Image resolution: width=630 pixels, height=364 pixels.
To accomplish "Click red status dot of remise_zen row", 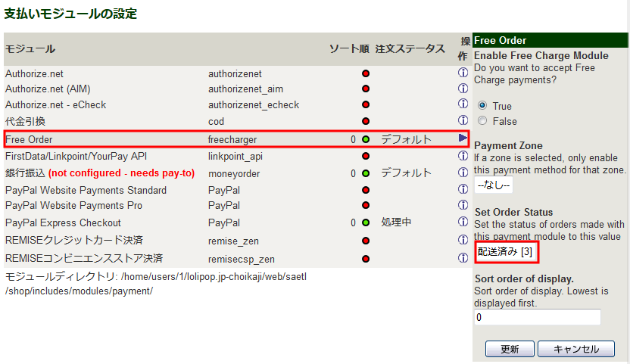I will (366, 241).
